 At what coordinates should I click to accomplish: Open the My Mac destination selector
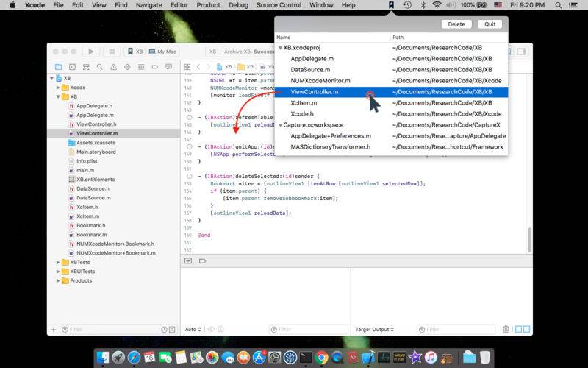(162, 52)
